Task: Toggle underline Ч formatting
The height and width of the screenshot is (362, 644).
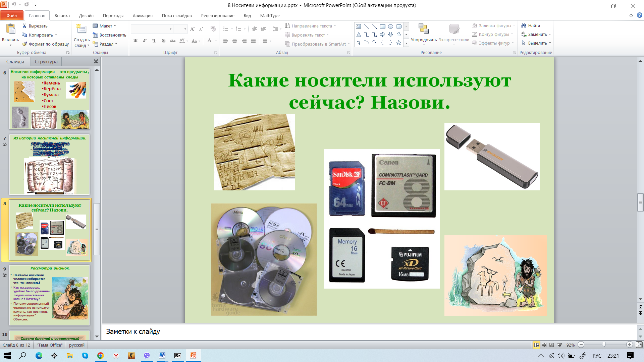Action: point(154,41)
